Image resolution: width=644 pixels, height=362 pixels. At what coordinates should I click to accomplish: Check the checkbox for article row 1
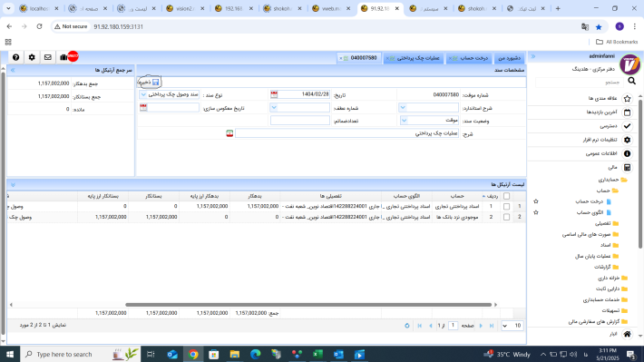click(506, 207)
